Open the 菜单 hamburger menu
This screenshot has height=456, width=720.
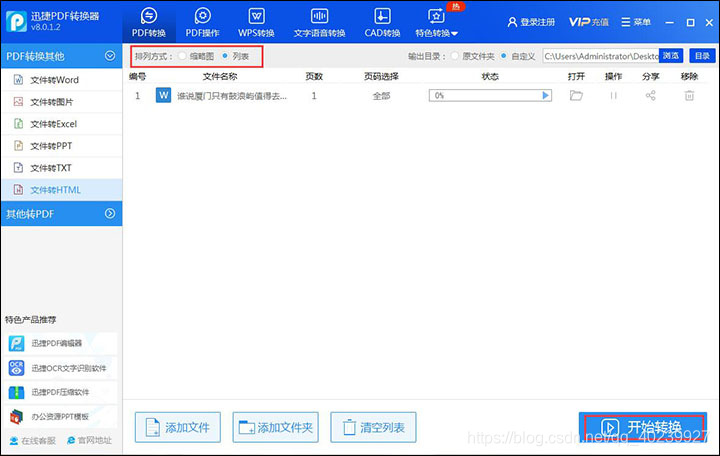636,22
